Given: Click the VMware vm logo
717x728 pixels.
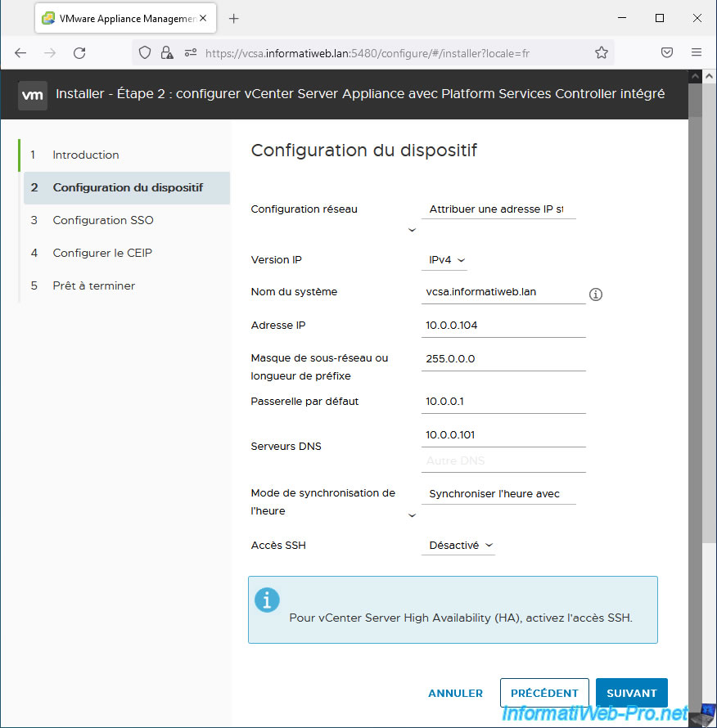Looking at the screenshot, I should coord(33,95).
